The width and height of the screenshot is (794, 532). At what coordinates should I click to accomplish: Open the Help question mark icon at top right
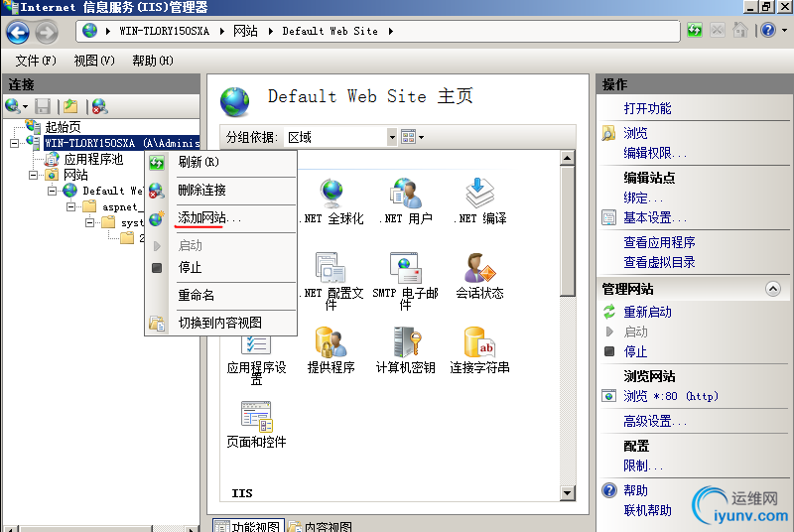767,31
